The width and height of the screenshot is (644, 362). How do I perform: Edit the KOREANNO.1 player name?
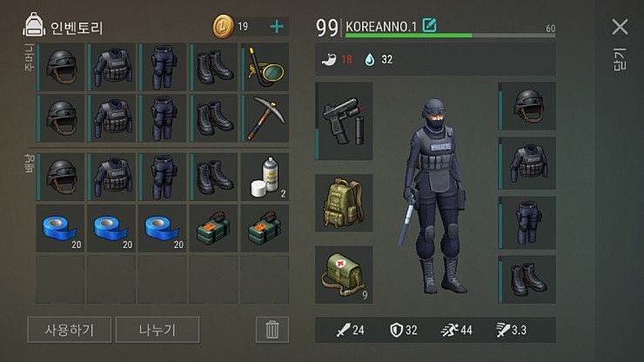[x=430, y=25]
